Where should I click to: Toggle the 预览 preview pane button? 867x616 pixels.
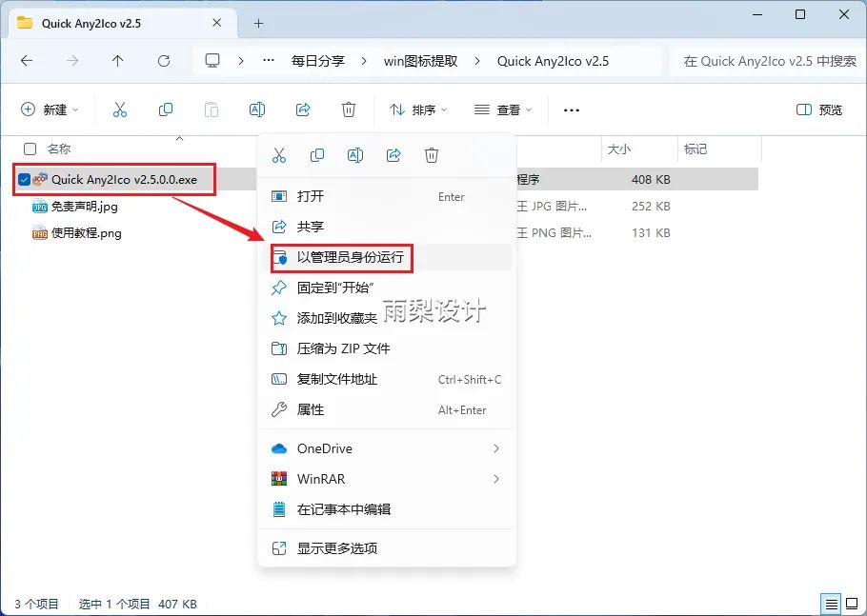tap(819, 109)
